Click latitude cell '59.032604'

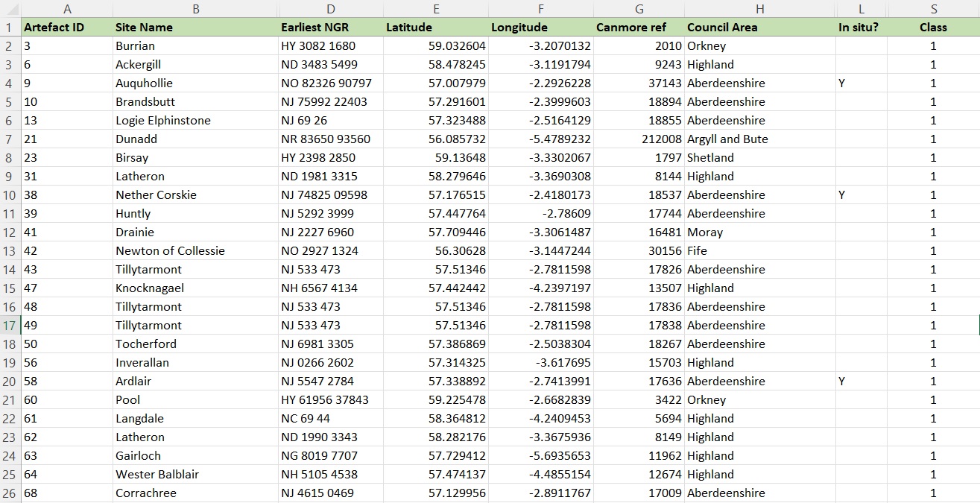[x=436, y=46]
